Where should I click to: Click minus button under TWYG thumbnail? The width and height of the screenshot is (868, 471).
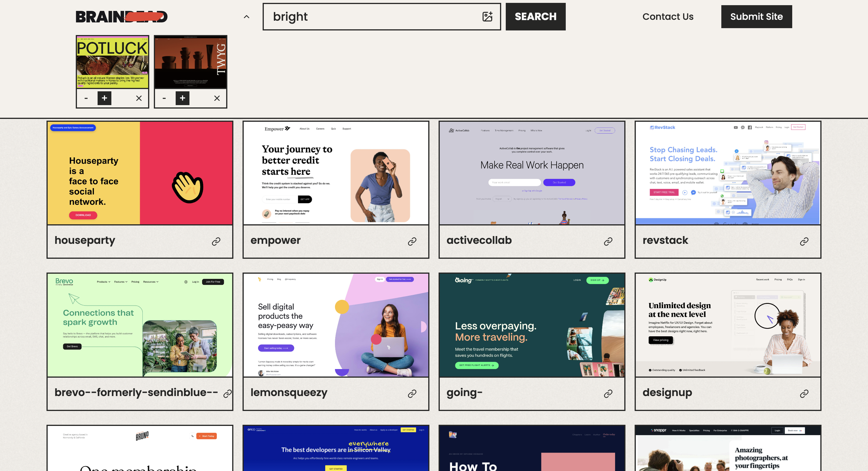(x=164, y=98)
